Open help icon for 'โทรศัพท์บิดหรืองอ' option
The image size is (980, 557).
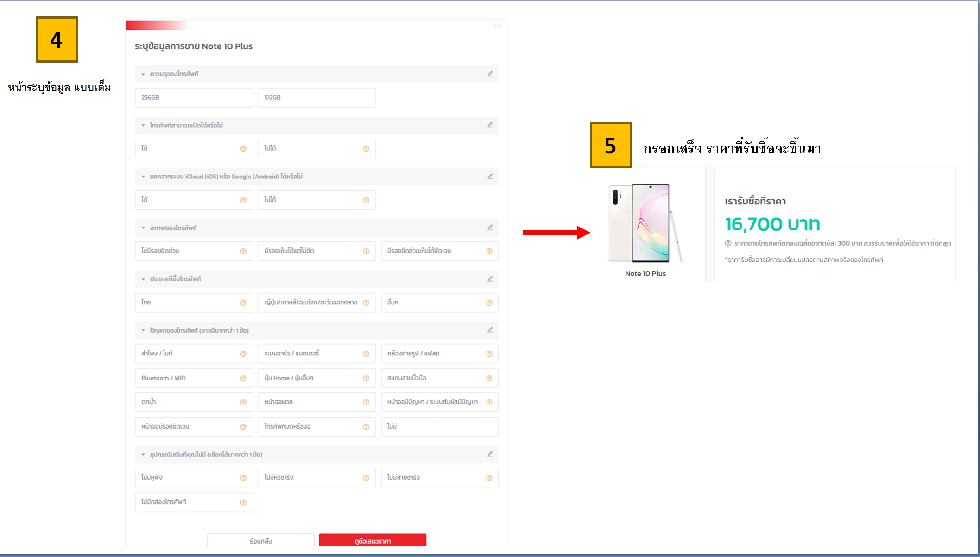click(366, 427)
